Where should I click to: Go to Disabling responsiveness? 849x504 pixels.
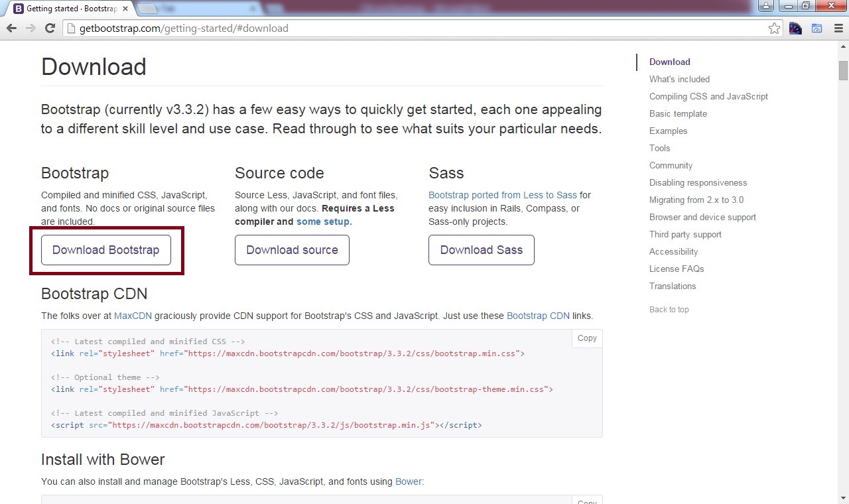698,182
